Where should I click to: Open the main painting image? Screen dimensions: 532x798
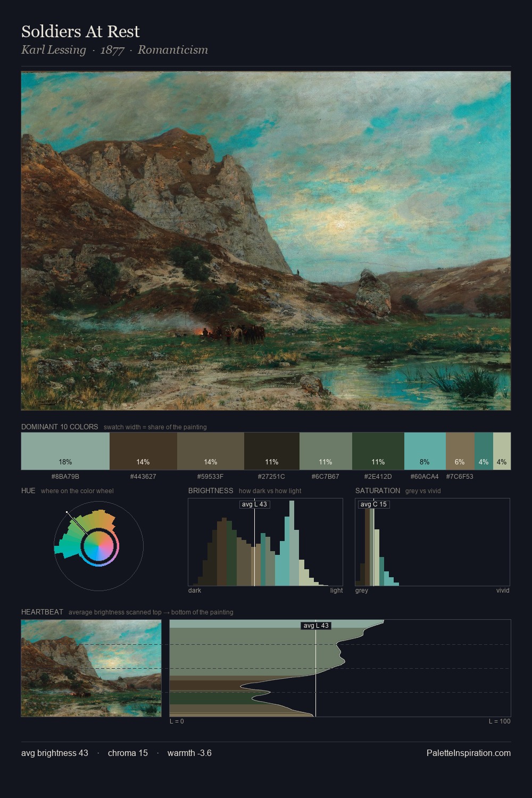(266, 241)
